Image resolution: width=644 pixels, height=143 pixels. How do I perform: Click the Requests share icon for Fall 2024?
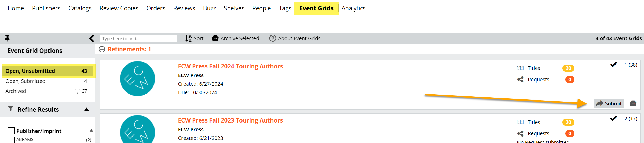click(x=520, y=80)
